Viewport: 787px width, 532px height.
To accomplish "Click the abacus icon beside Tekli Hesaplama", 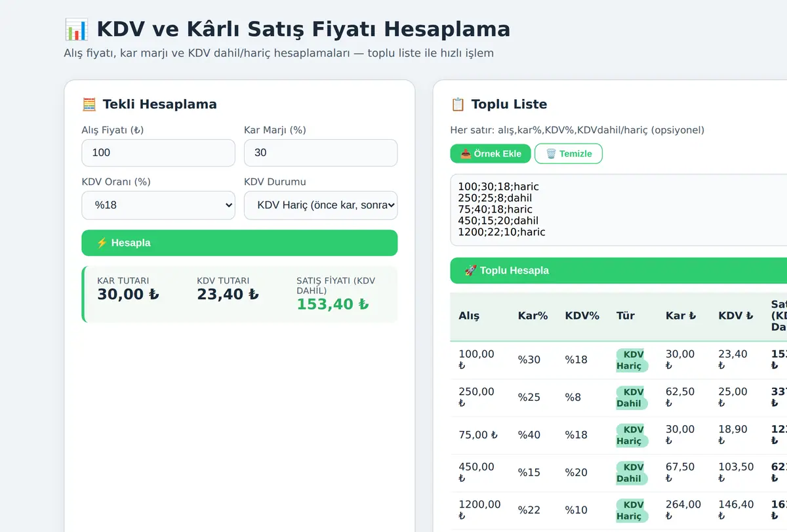I will point(89,104).
